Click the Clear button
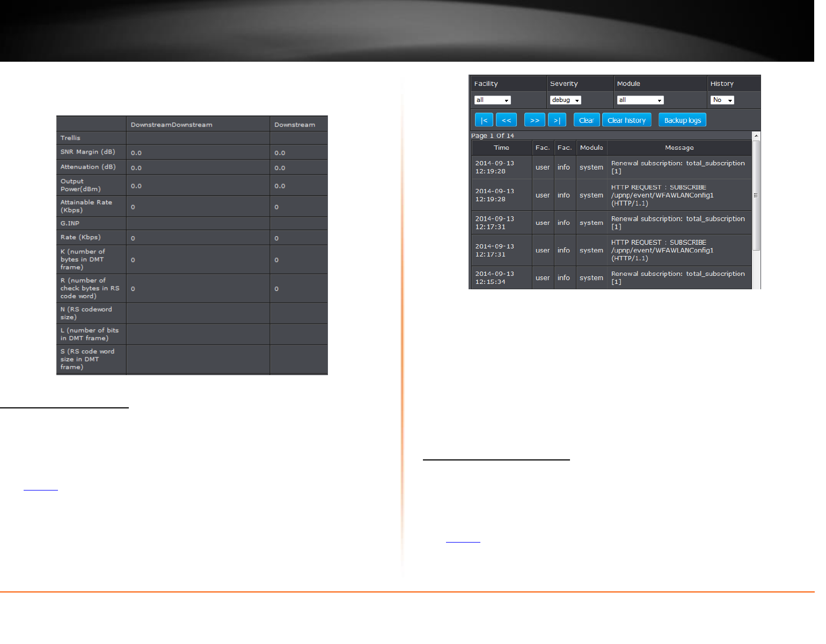This screenshot has width=826, height=644. click(x=586, y=120)
